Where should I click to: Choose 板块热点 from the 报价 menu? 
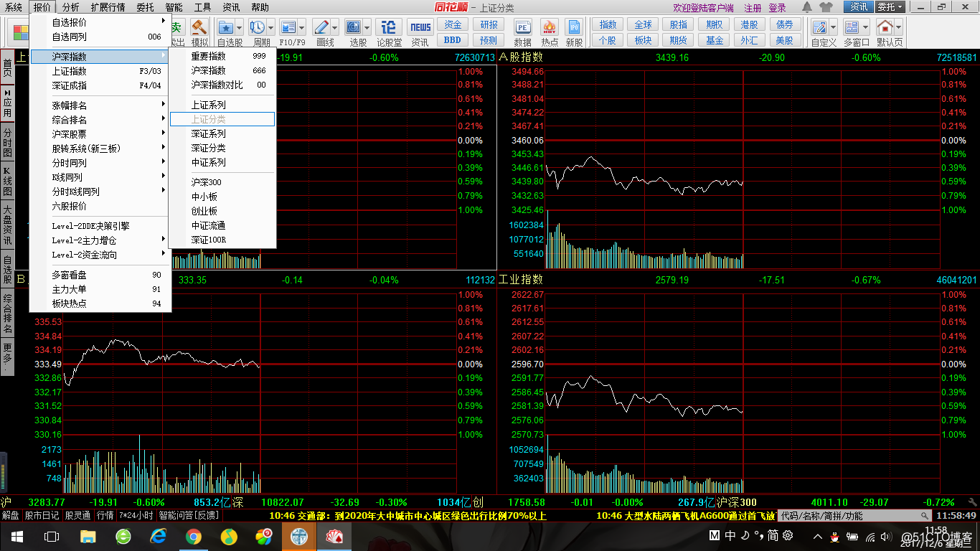(100, 303)
